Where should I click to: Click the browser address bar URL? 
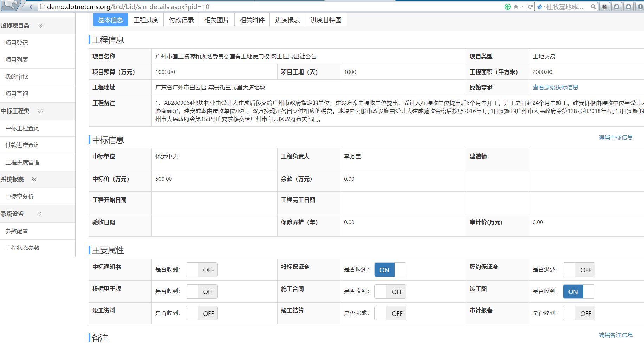click(x=128, y=7)
